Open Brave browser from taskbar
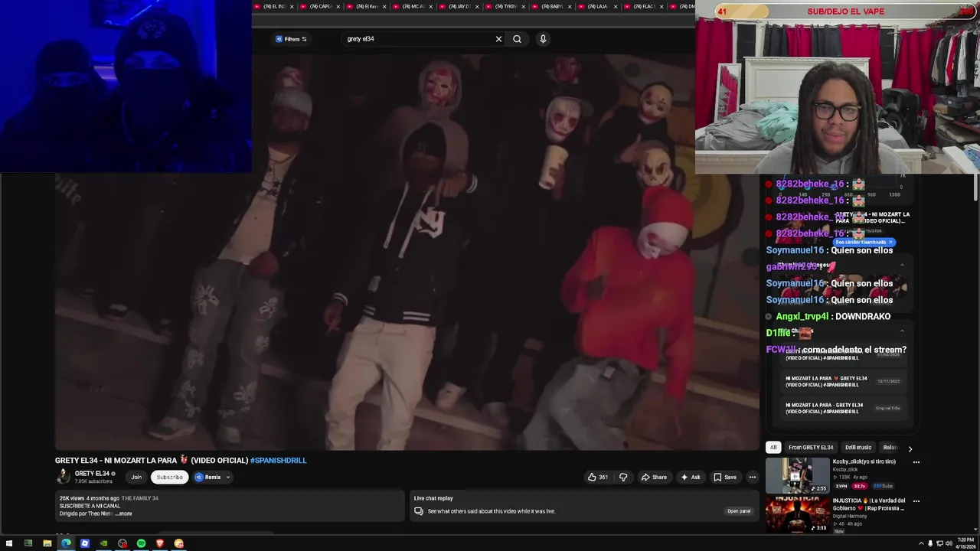The width and height of the screenshot is (980, 551). [x=160, y=543]
